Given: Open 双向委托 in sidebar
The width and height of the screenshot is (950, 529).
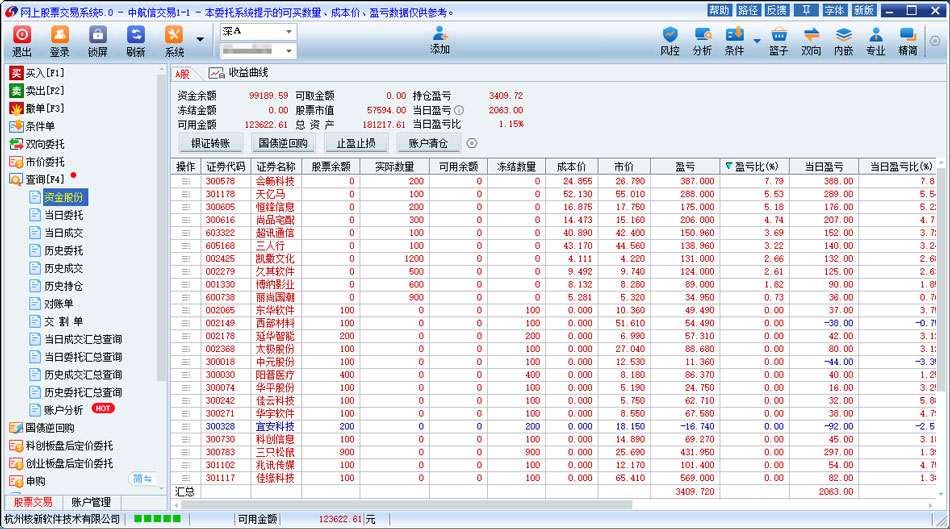Looking at the screenshot, I should click(x=37, y=144).
